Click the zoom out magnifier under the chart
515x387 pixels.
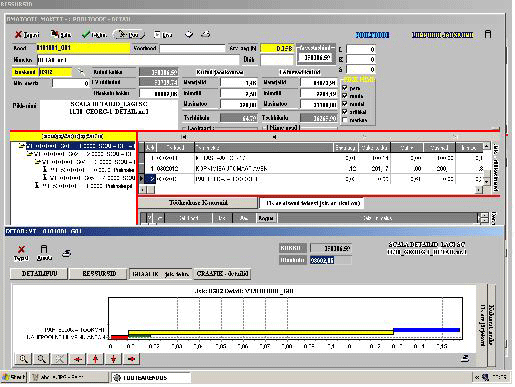[x=41, y=359]
